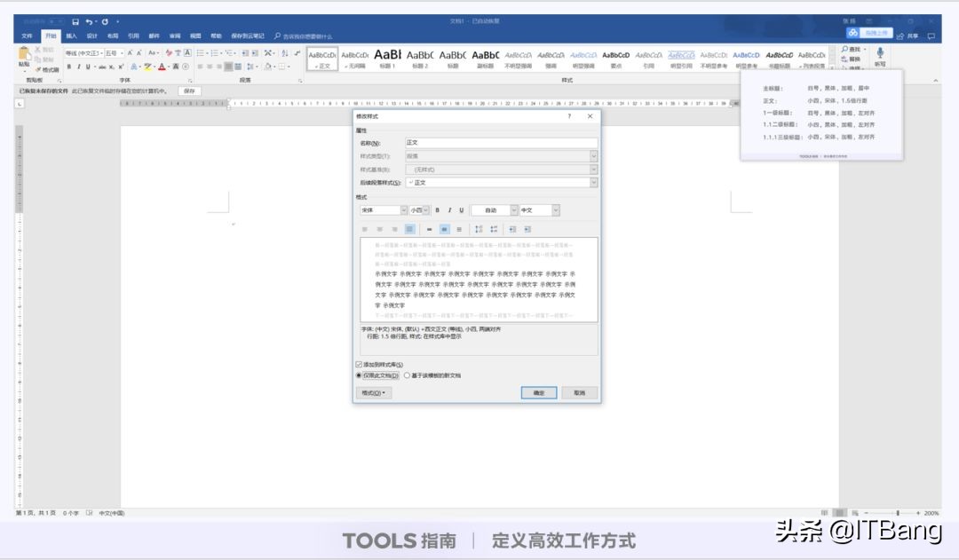Click the 确定 button to confirm style changes

[x=538, y=392]
